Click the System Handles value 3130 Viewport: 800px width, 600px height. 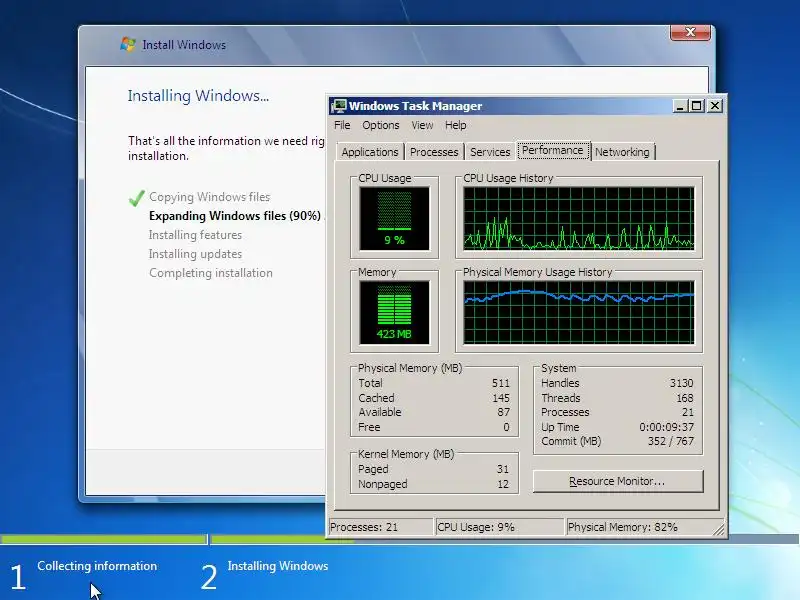[x=681, y=383]
